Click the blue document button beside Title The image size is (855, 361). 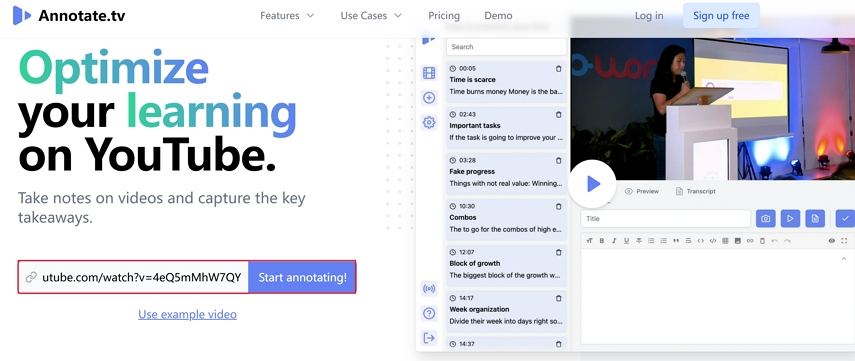click(815, 219)
